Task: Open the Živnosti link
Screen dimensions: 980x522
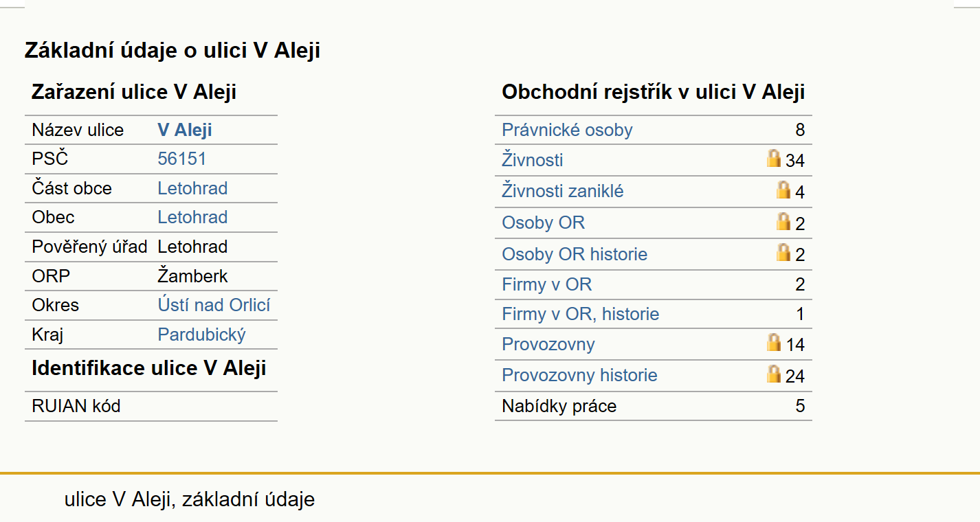Action: (533, 160)
